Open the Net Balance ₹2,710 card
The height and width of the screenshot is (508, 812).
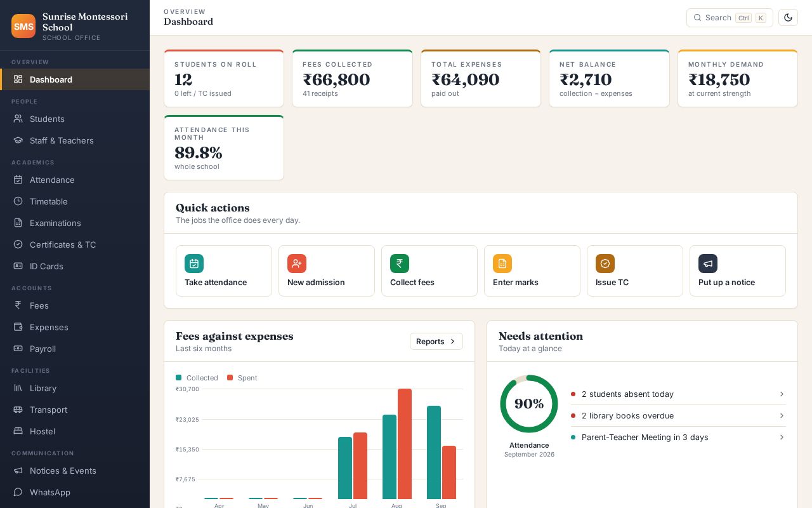[x=609, y=78]
